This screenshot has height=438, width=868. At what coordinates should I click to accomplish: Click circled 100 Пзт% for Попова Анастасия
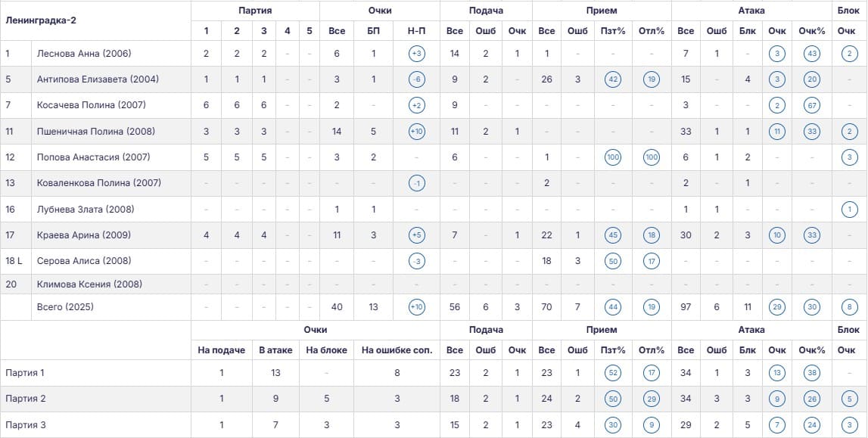pyautogui.click(x=613, y=157)
